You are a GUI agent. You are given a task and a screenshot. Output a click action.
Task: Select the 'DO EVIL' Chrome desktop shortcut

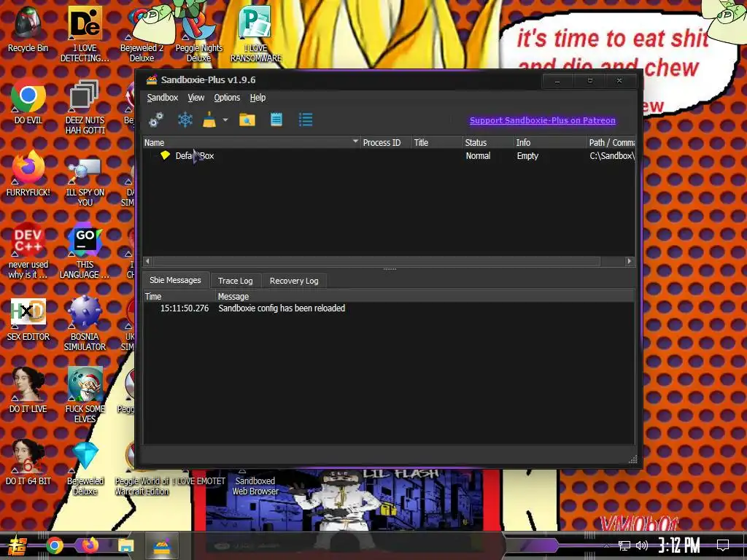tap(28, 102)
